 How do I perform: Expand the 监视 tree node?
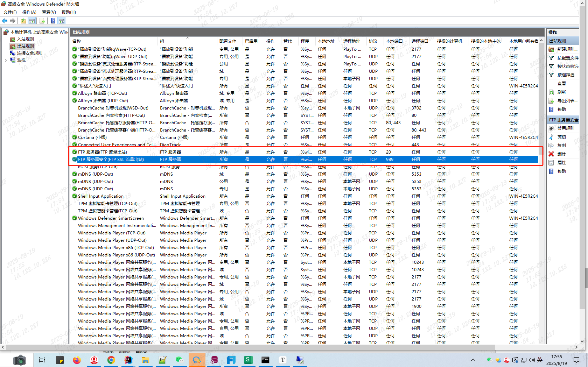pos(6,60)
